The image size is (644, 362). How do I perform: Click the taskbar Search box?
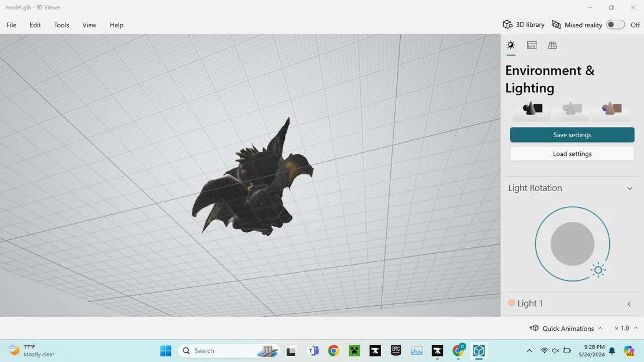[x=229, y=351]
